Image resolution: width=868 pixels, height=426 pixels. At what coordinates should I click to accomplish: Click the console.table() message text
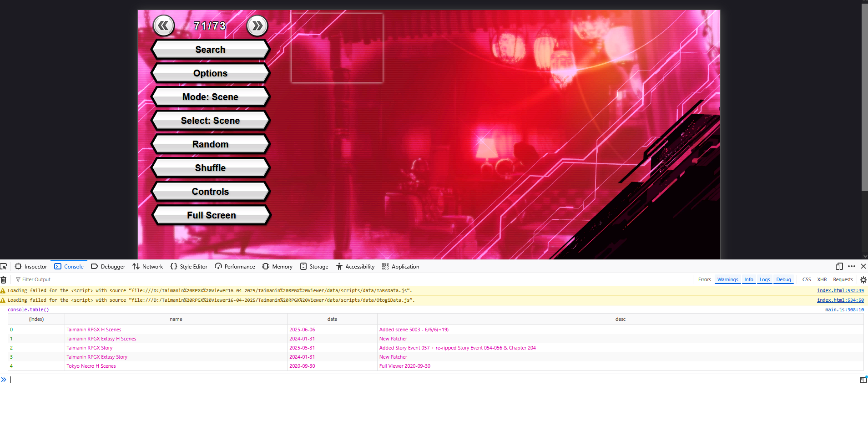28,309
